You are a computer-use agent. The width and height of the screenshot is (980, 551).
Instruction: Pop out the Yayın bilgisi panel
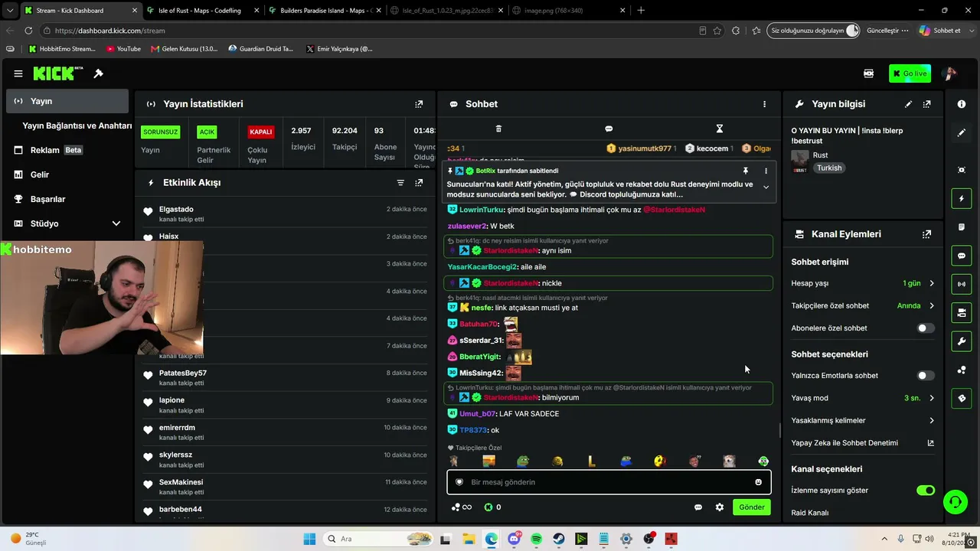926,104
